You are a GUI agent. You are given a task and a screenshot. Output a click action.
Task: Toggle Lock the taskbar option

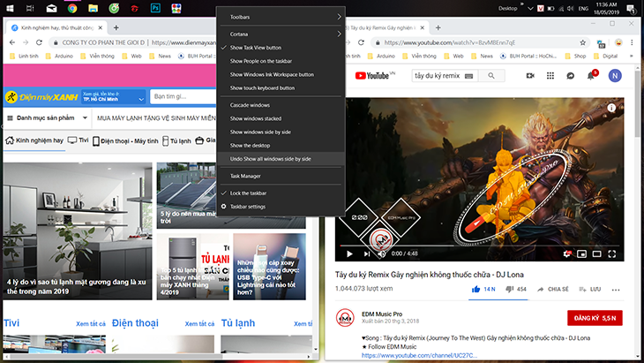click(281, 193)
